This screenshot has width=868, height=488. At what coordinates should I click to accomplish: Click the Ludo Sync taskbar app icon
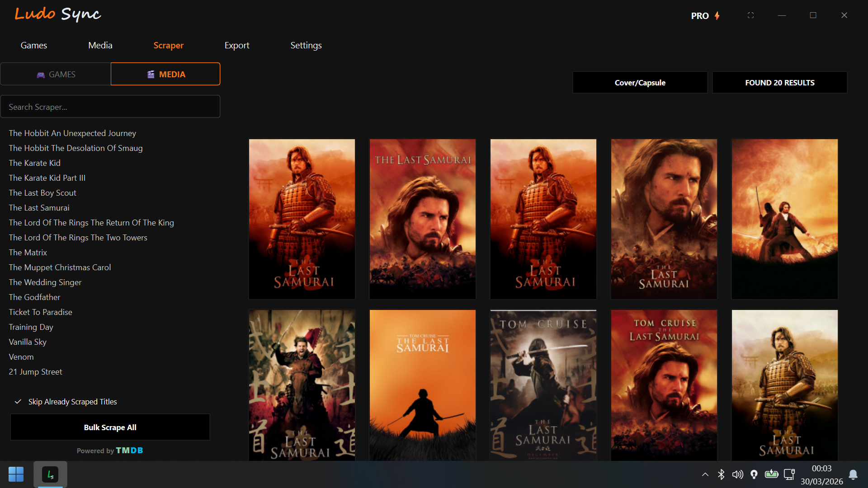[x=50, y=474]
